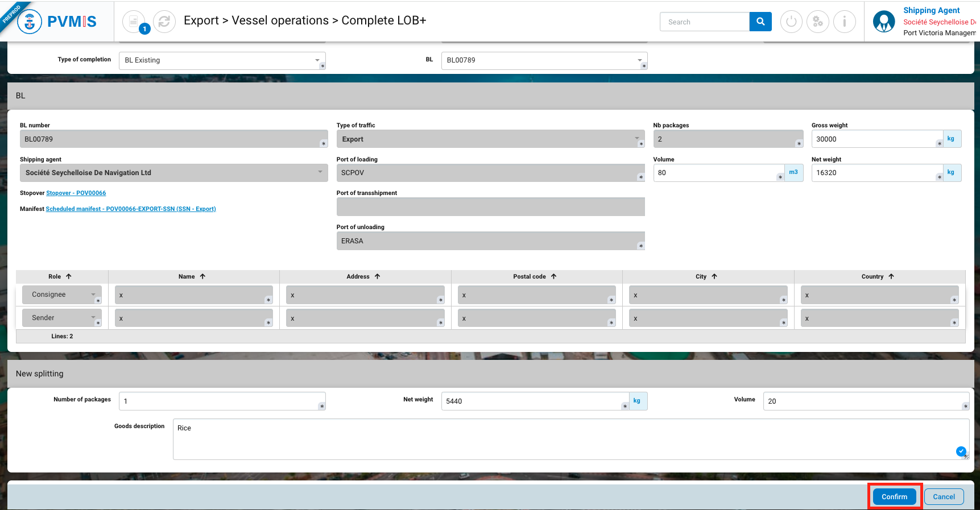Click the PVMIS anchor logo
The image size is (980, 510).
tap(30, 22)
